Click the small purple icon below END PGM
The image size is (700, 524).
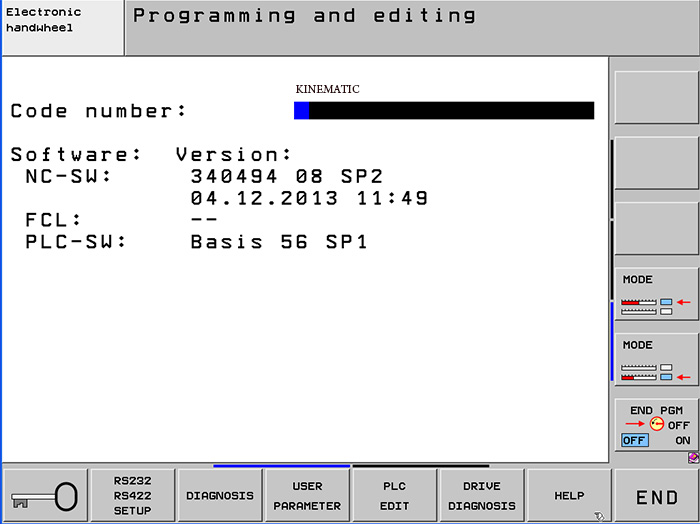[692, 458]
